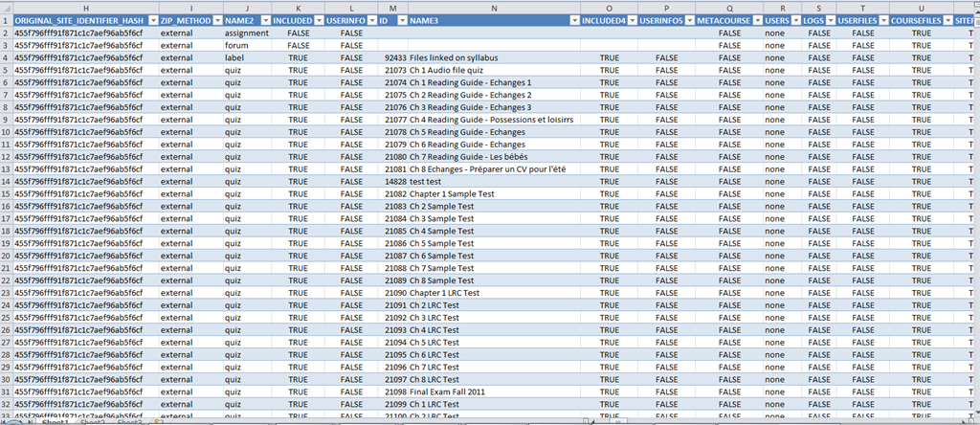Open the NAME2 filter dropdown arrow
The height and width of the screenshot is (425, 980).
click(x=263, y=20)
